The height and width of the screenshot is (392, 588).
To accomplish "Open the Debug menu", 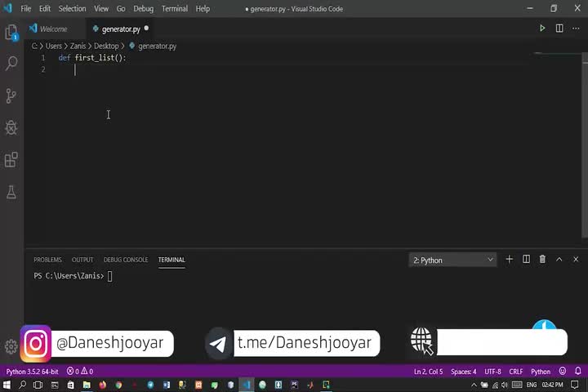I will click(143, 9).
